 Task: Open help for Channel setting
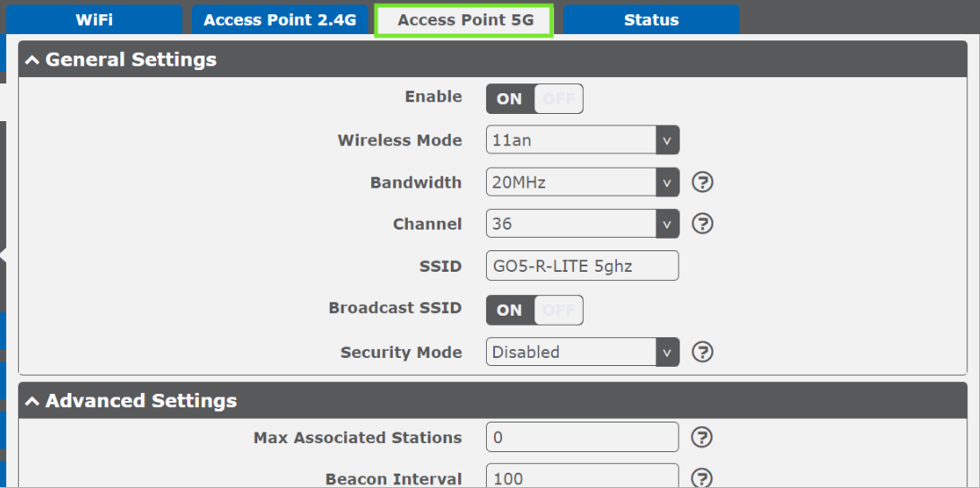pyautogui.click(x=703, y=224)
